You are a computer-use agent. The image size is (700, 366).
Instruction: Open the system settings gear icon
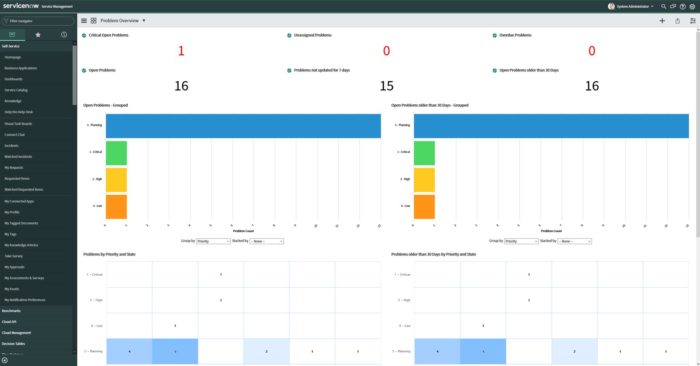[692, 7]
